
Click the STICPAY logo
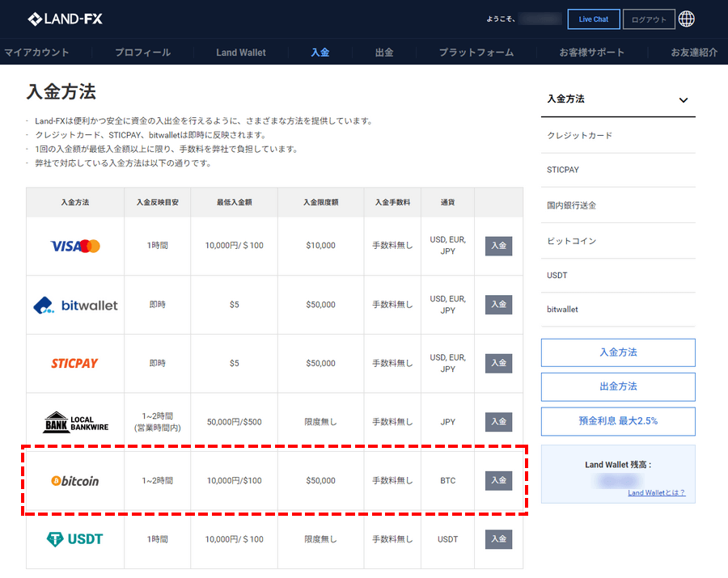[x=74, y=363]
